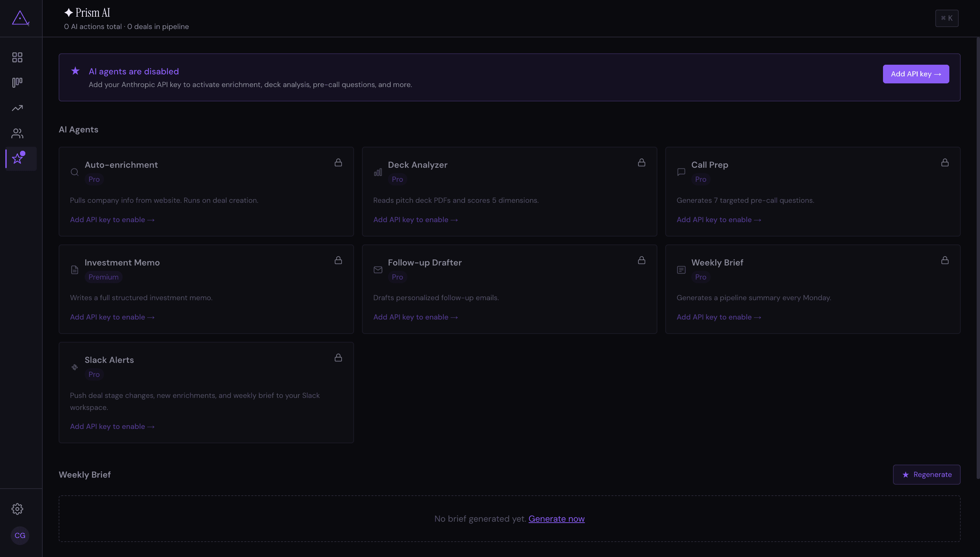The image size is (980, 557).
Task: Click the Regenerate weekly brief button
Action: coord(926,474)
